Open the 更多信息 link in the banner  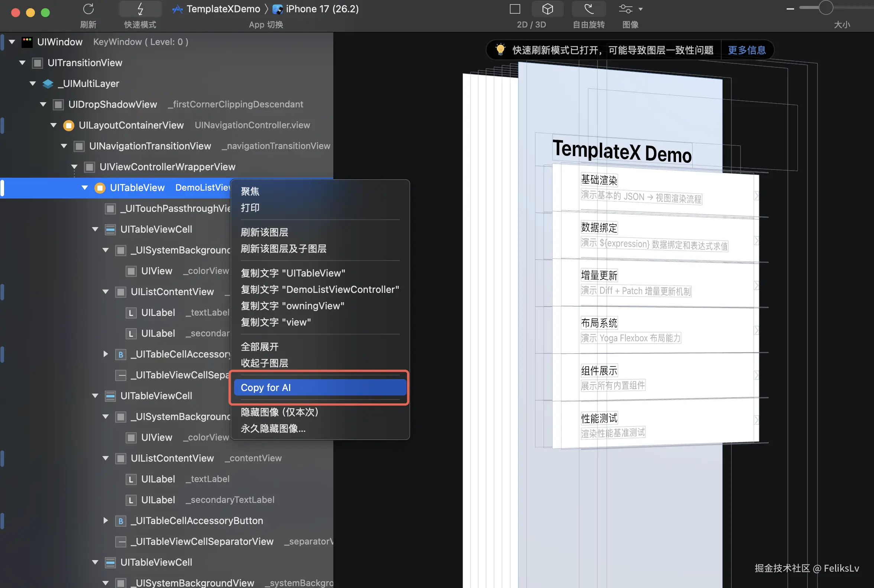point(747,50)
